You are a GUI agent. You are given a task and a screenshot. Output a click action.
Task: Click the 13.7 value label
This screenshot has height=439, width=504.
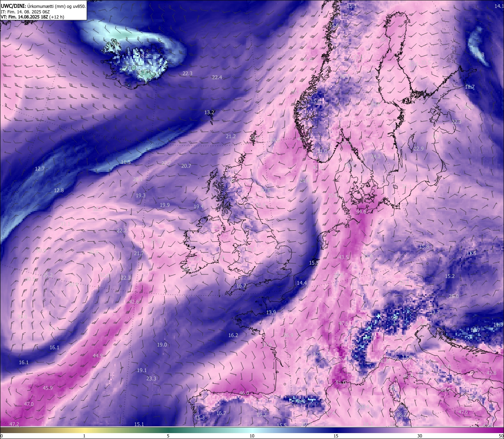point(434,312)
